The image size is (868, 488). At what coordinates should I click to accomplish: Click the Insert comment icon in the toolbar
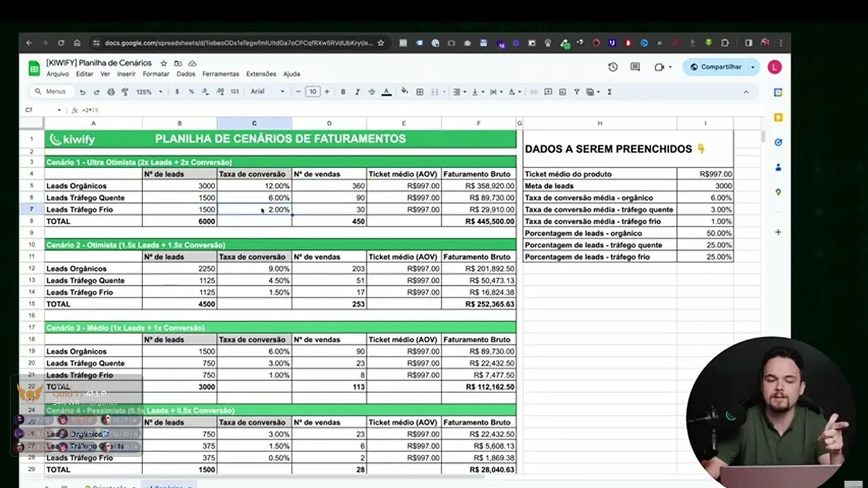[548, 91]
